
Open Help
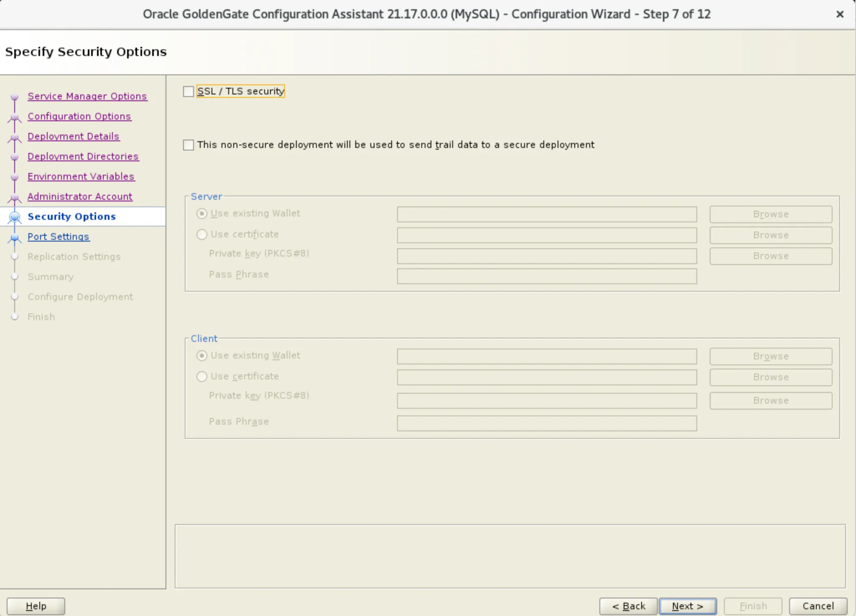coord(36,606)
